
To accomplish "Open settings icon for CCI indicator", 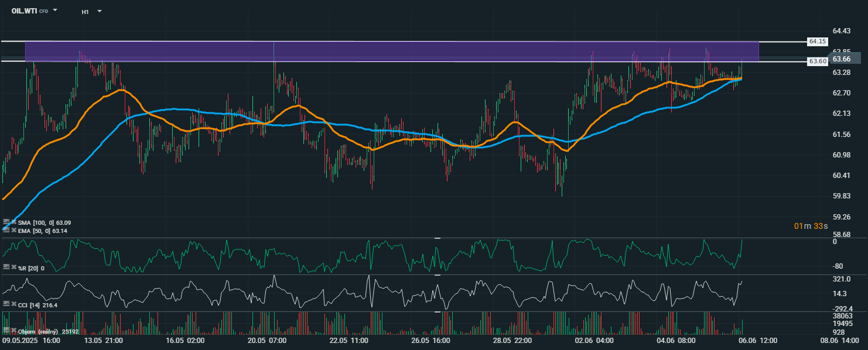I will pos(6,304).
